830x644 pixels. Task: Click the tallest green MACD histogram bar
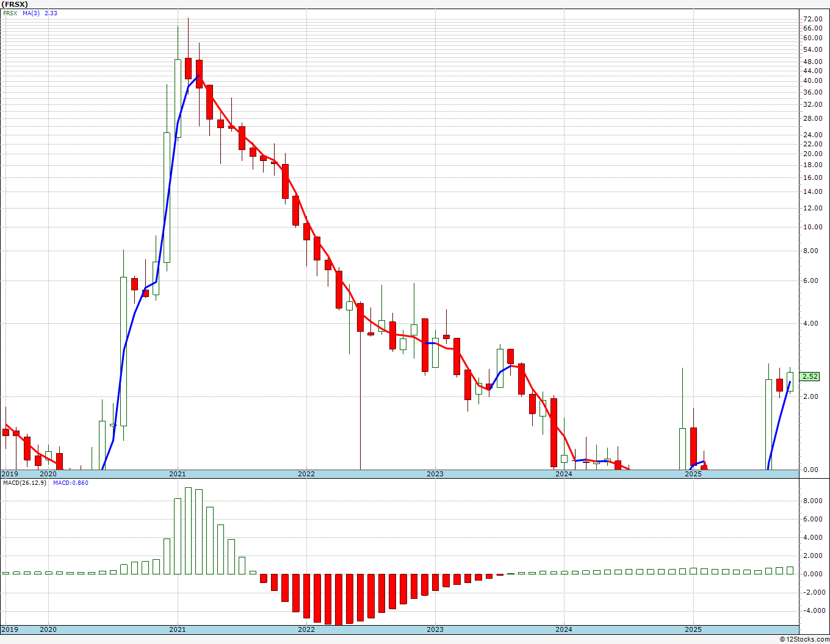click(x=188, y=531)
